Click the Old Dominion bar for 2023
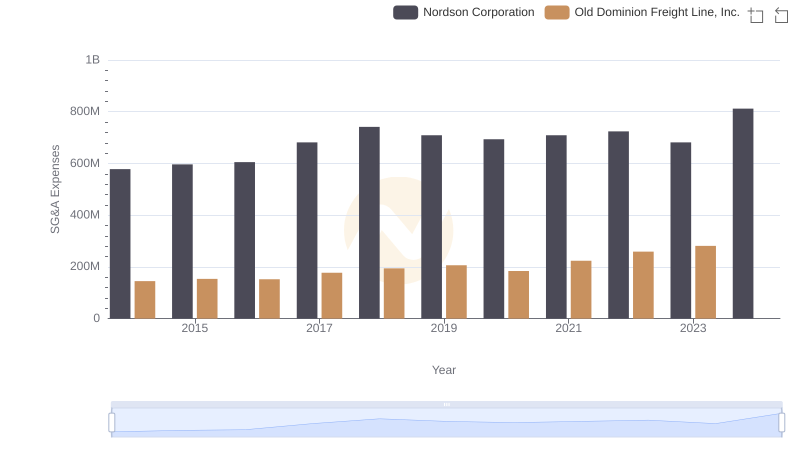Screen dimensions: 800x461 click(705, 283)
